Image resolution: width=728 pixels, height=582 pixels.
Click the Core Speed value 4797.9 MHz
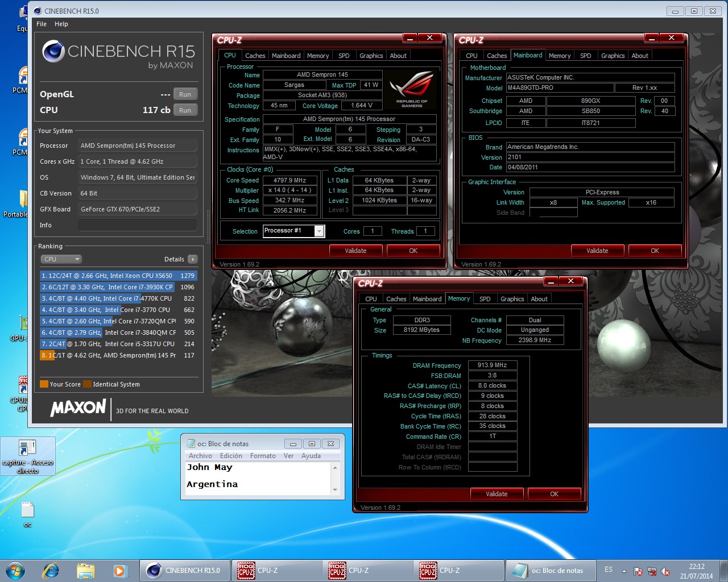290,180
